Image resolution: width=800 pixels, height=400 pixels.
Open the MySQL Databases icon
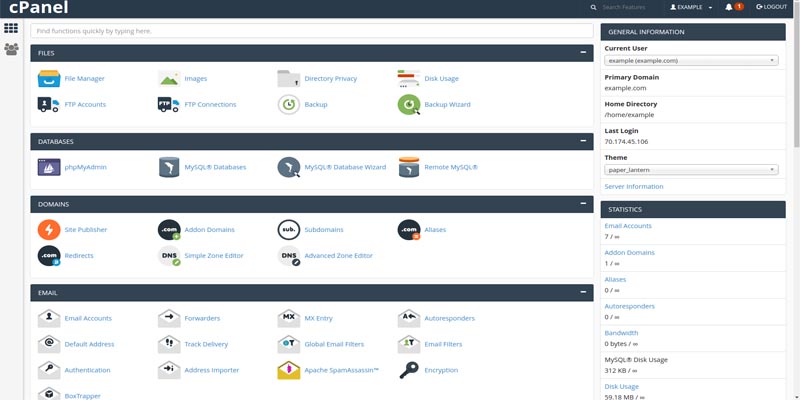pos(169,167)
